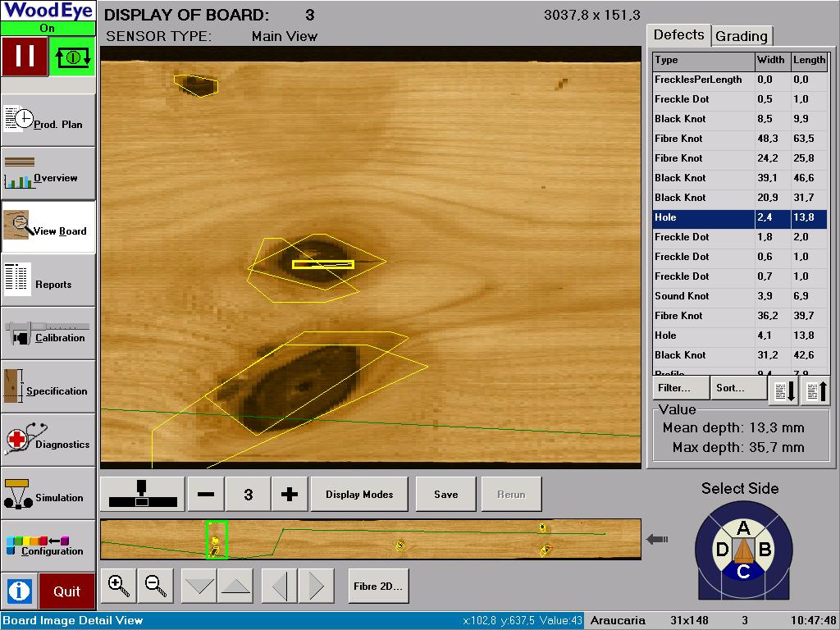Increase the board number with the plus stepper

point(289,495)
